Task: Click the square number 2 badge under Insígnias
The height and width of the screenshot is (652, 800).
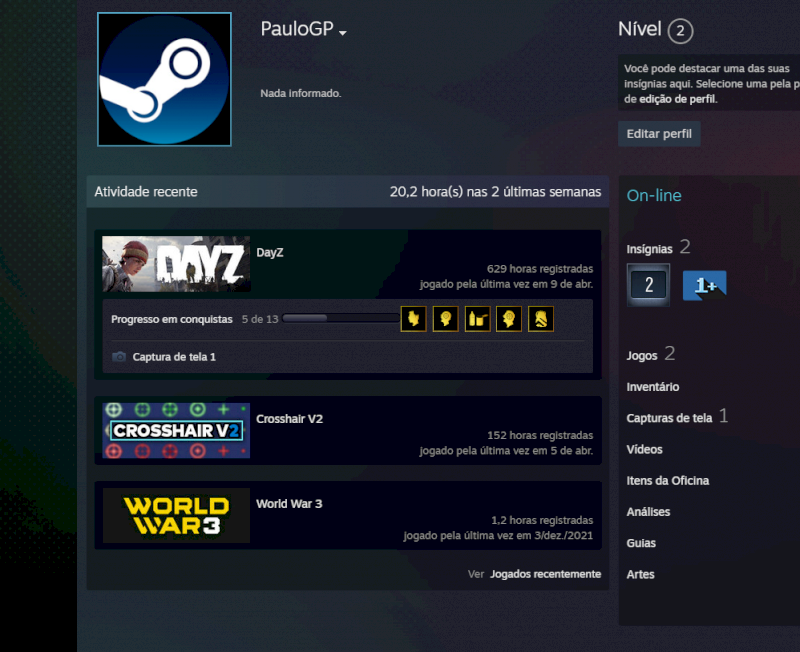Action: pos(648,285)
